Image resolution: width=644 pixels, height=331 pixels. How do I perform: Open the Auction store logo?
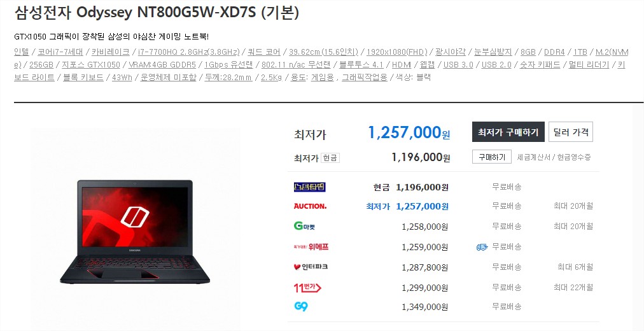[310, 206]
